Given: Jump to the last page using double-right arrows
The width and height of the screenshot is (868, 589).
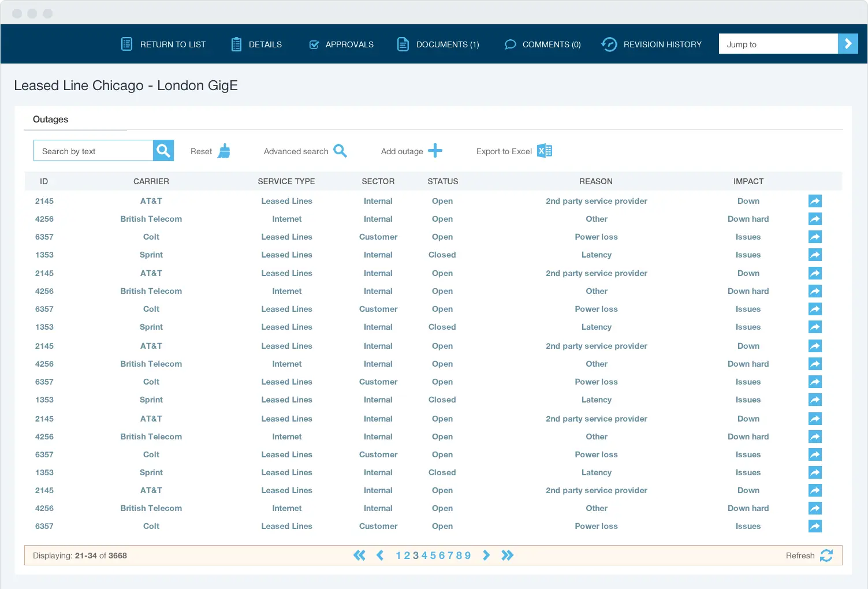Looking at the screenshot, I should (507, 556).
